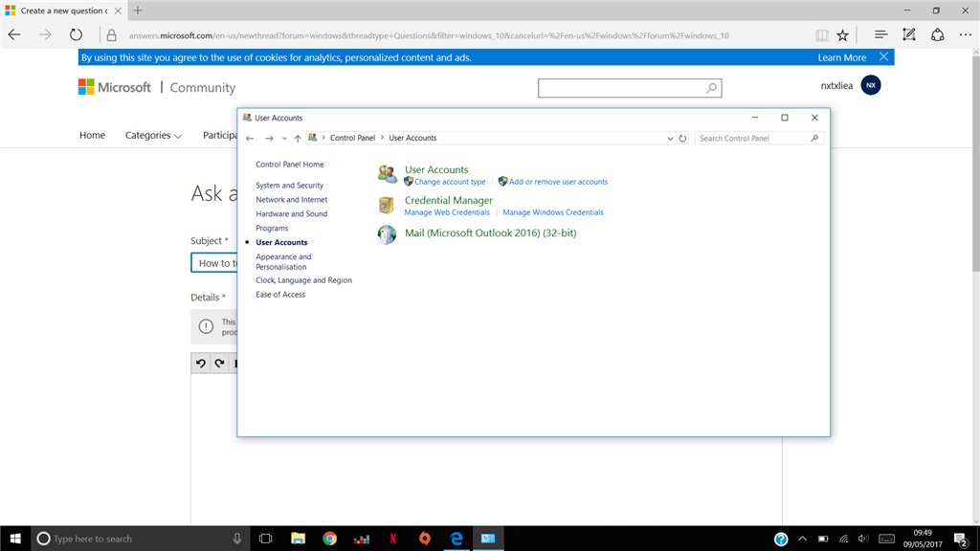Open Edge's More (…) menu
Viewport: 980px width, 551px height.
point(965,35)
